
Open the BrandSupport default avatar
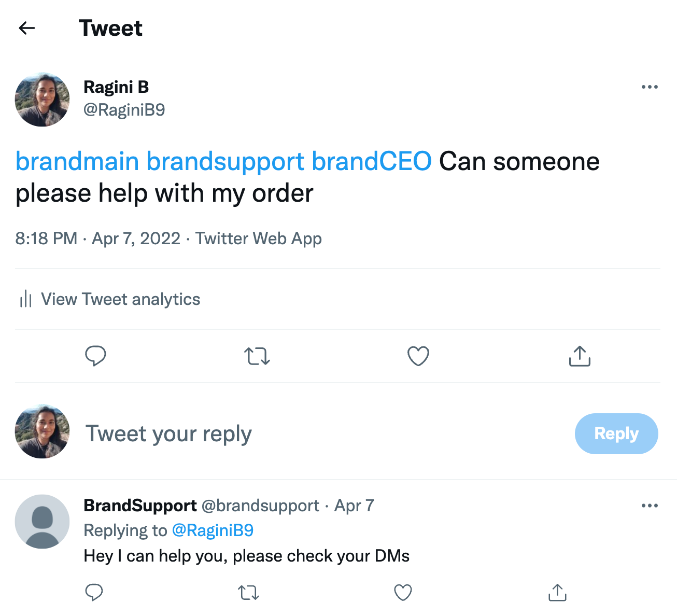click(42, 522)
